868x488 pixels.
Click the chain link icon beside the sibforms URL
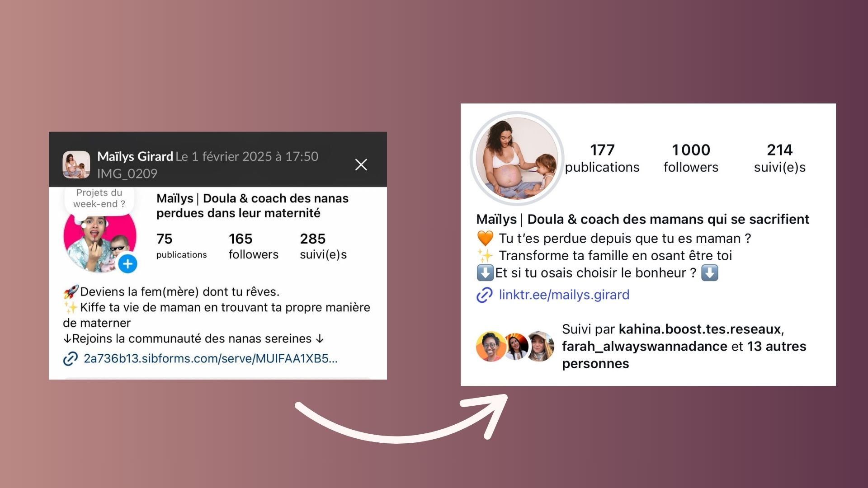70,359
